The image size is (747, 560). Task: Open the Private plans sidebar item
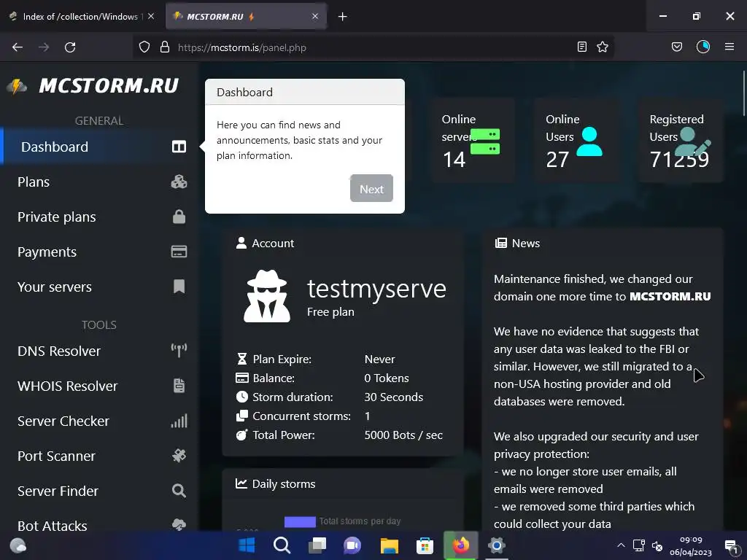click(x=98, y=217)
